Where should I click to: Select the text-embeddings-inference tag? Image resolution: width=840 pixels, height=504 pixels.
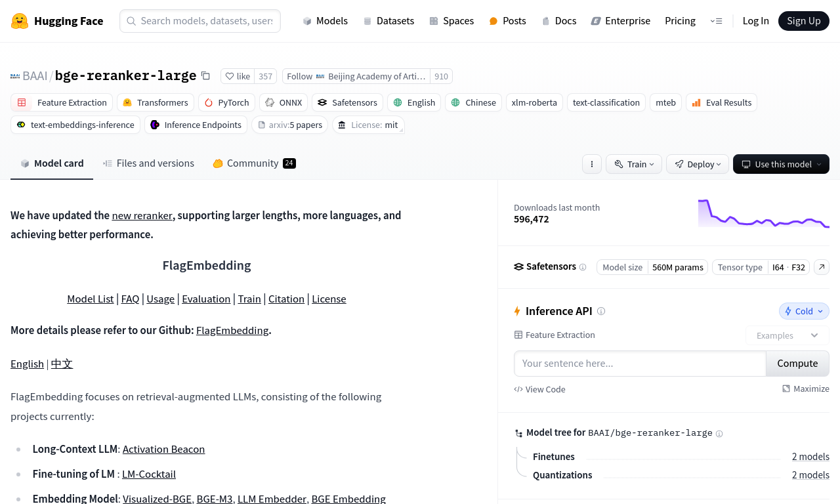click(x=75, y=125)
